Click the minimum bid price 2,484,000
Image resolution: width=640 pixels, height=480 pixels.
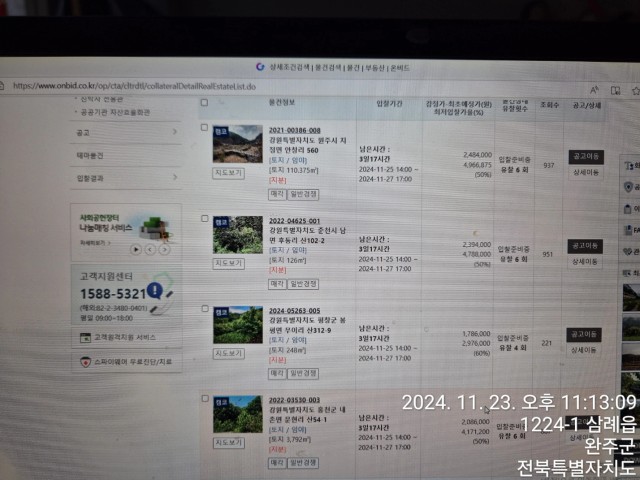pos(477,155)
